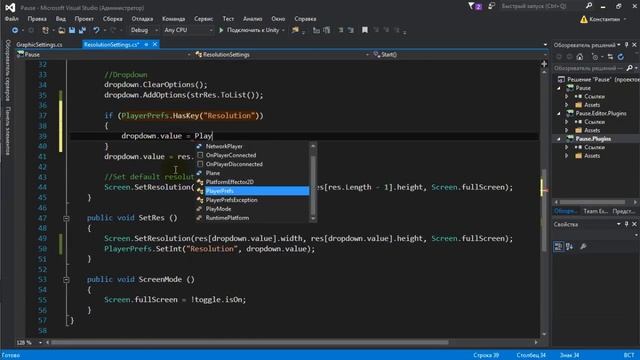Image resolution: width=640 pixels, height=360 pixels.
Task: Click the send feedback icon in title bar
Action: coord(491,6)
